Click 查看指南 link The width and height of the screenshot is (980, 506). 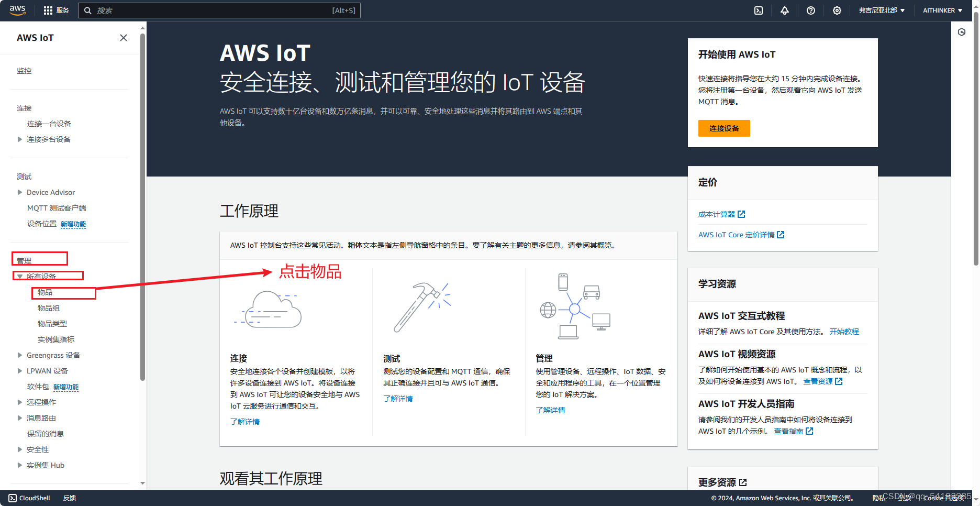(x=789, y=431)
